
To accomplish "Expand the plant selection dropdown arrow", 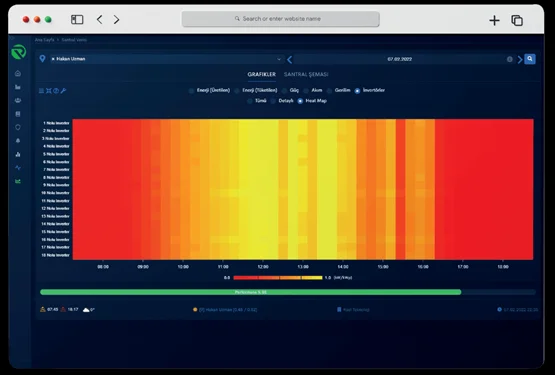I will tap(279, 59).
